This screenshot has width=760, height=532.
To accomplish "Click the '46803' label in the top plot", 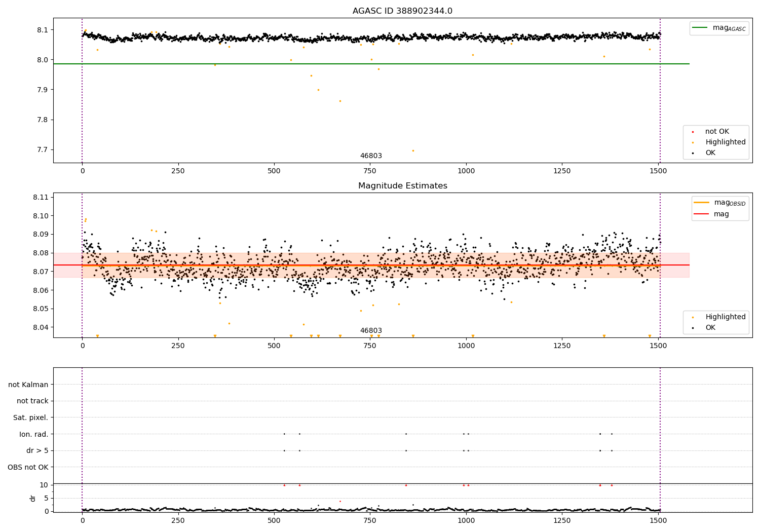I will point(371,156).
